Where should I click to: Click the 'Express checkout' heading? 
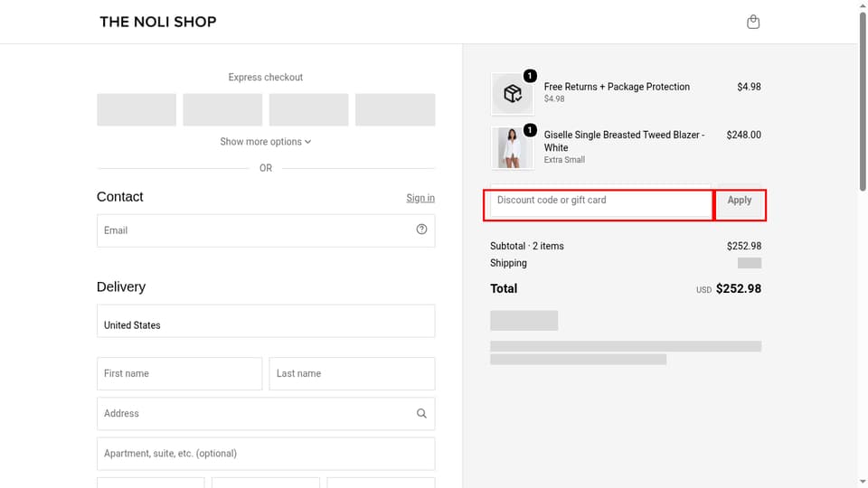[x=266, y=78]
